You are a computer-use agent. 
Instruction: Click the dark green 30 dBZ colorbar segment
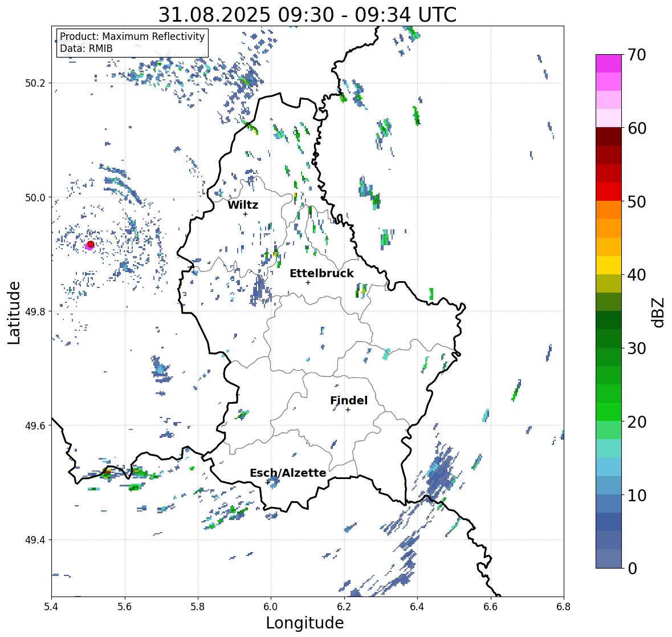click(x=609, y=338)
